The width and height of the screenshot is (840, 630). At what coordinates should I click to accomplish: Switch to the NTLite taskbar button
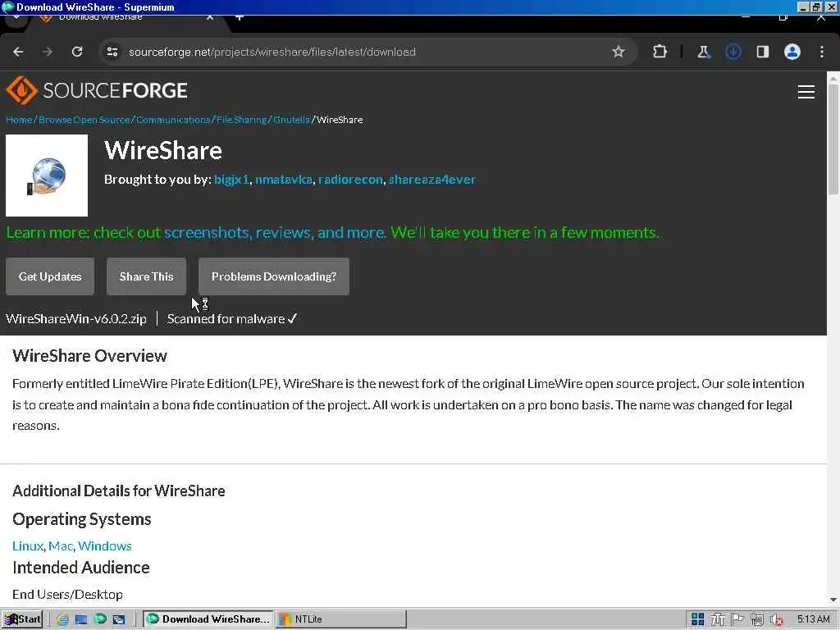coord(340,619)
